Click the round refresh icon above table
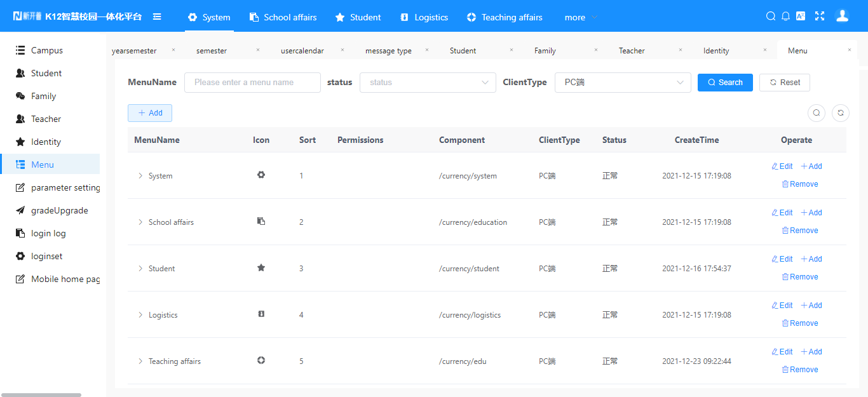 [841, 113]
